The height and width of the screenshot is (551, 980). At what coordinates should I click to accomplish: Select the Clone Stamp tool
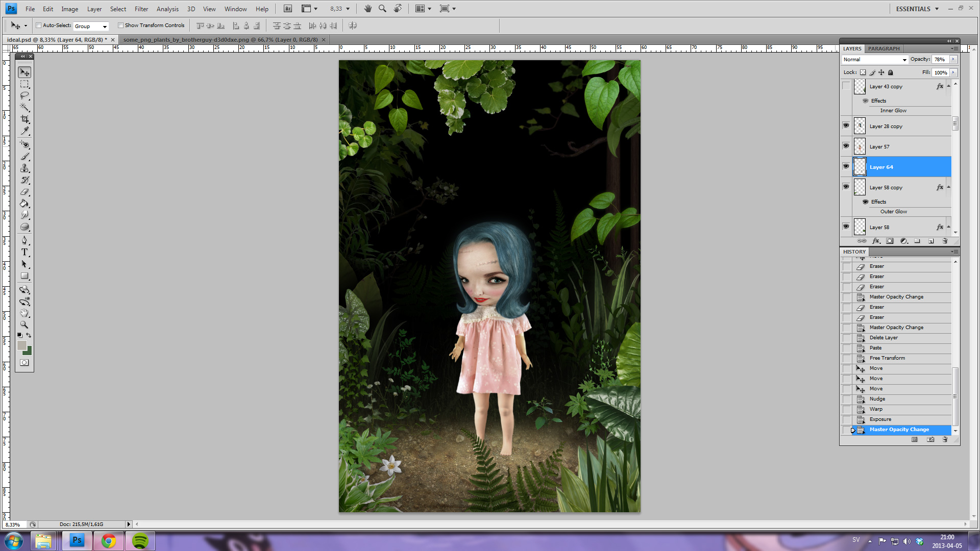point(24,168)
